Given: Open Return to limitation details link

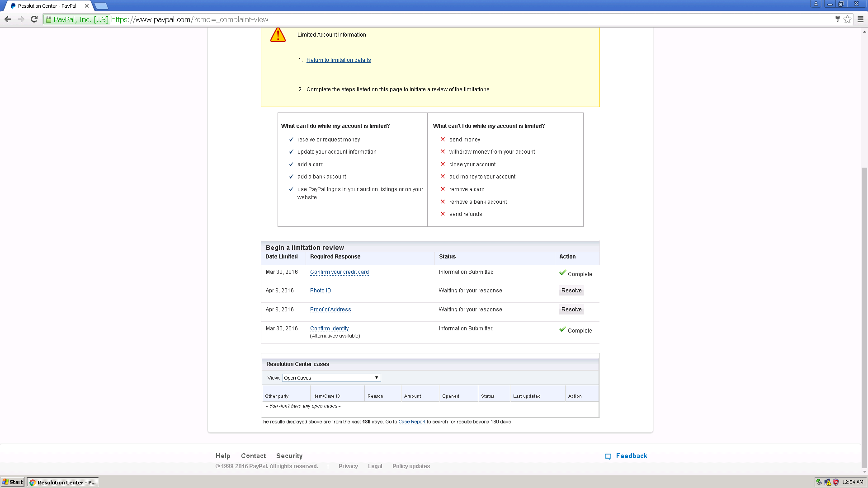Looking at the screenshot, I should pos(338,60).
